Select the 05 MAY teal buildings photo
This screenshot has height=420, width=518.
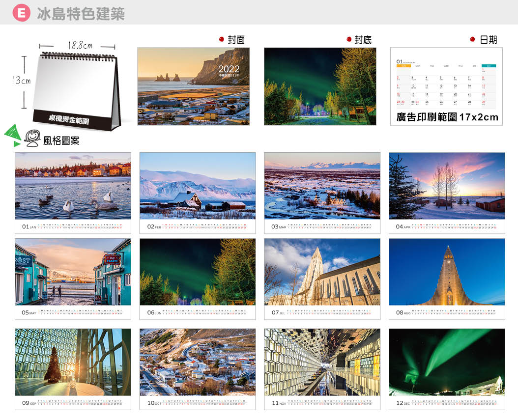pyautogui.click(x=73, y=272)
